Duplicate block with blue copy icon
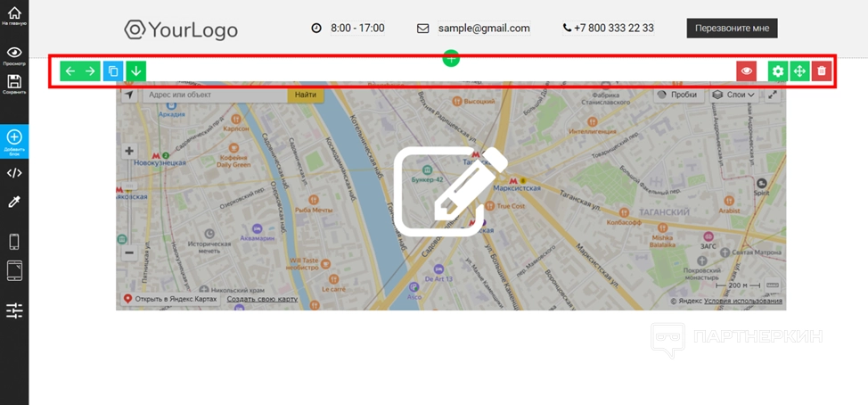The height and width of the screenshot is (405, 868). pyautogui.click(x=113, y=70)
